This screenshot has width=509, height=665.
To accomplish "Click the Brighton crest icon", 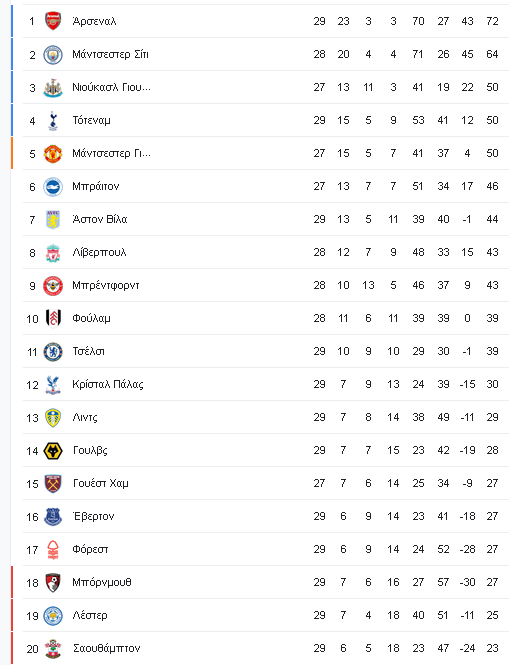I will (53, 187).
